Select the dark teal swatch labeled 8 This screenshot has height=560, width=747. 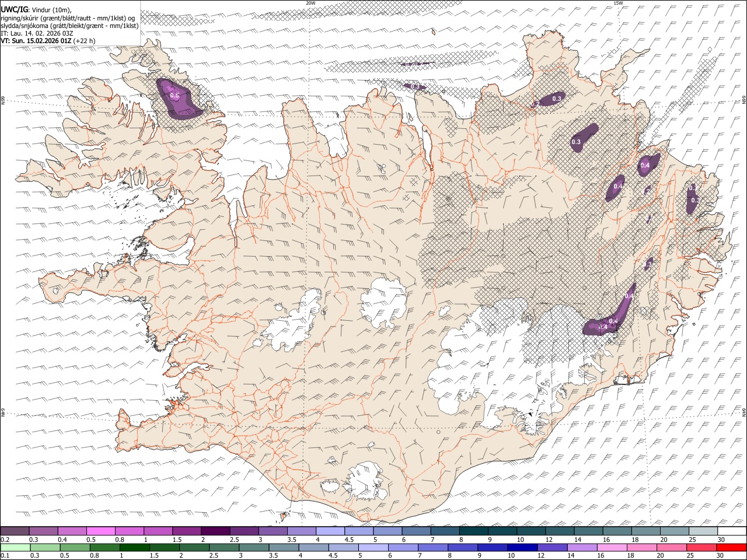pos(473,531)
